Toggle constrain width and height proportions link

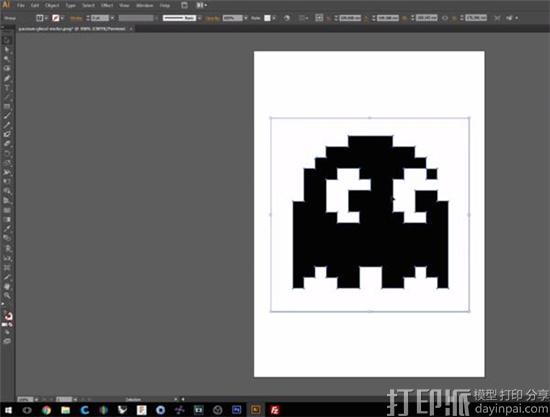tap(445, 18)
